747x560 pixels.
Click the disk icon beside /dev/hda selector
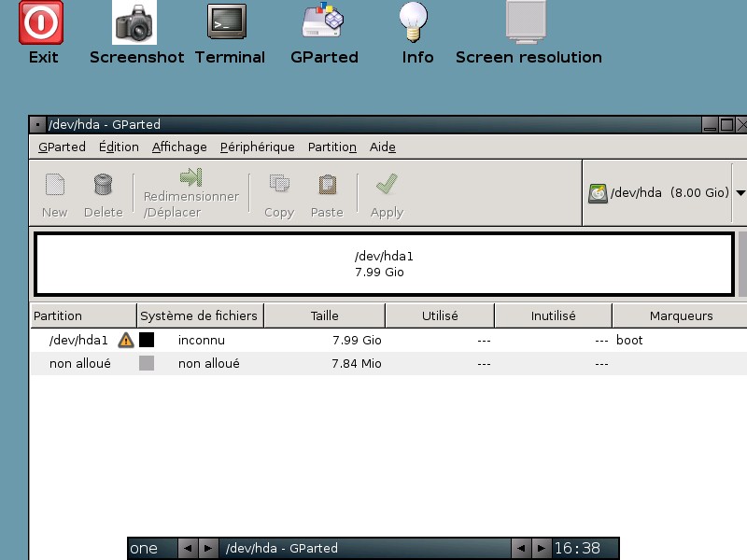[598, 193]
